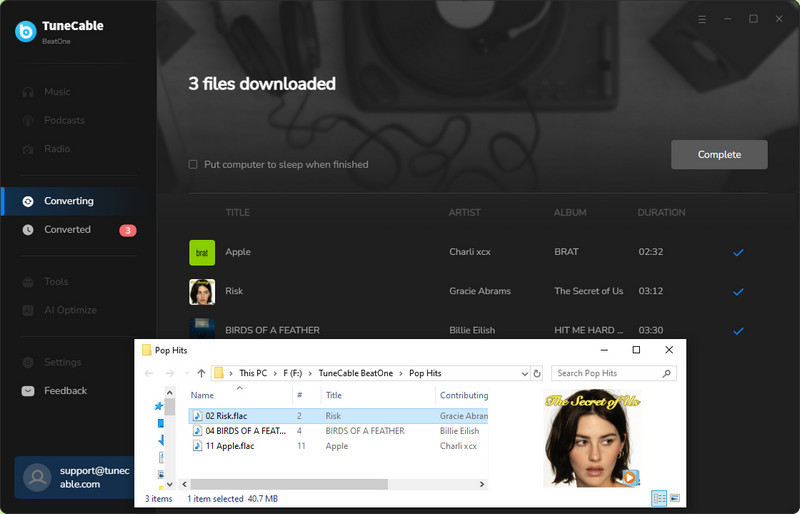Screen dimensions: 800x514
Task: Click Gracie Abrams in the artist column
Action: pyautogui.click(x=480, y=291)
